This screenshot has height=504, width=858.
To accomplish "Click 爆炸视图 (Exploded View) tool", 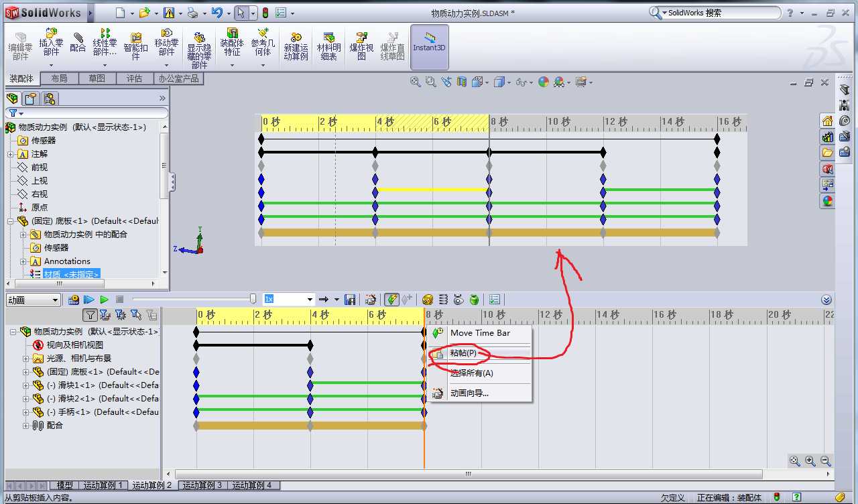I will pos(361,46).
